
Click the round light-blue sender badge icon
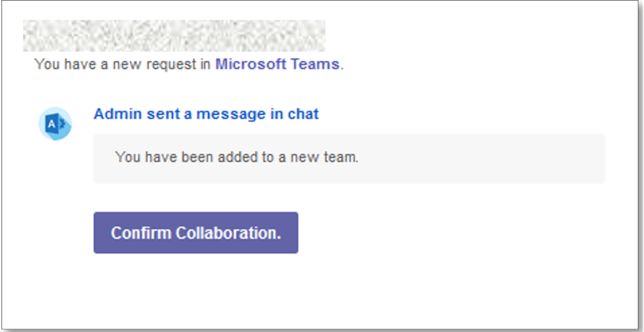[x=55, y=124]
